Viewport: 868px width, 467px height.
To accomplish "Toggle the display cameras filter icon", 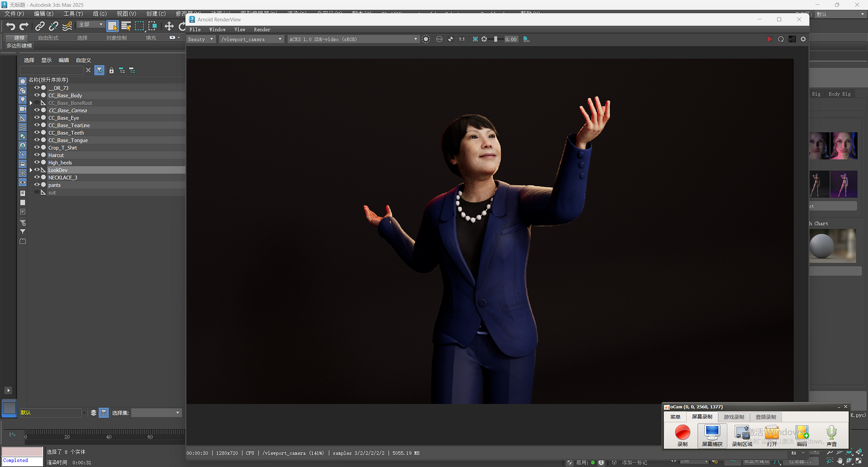I will pyautogui.click(x=23, y=109).
